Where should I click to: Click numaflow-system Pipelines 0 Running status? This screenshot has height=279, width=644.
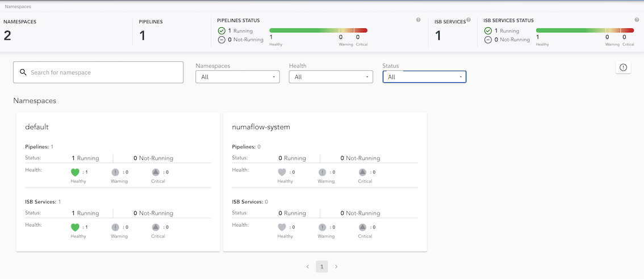coord(292,158)
